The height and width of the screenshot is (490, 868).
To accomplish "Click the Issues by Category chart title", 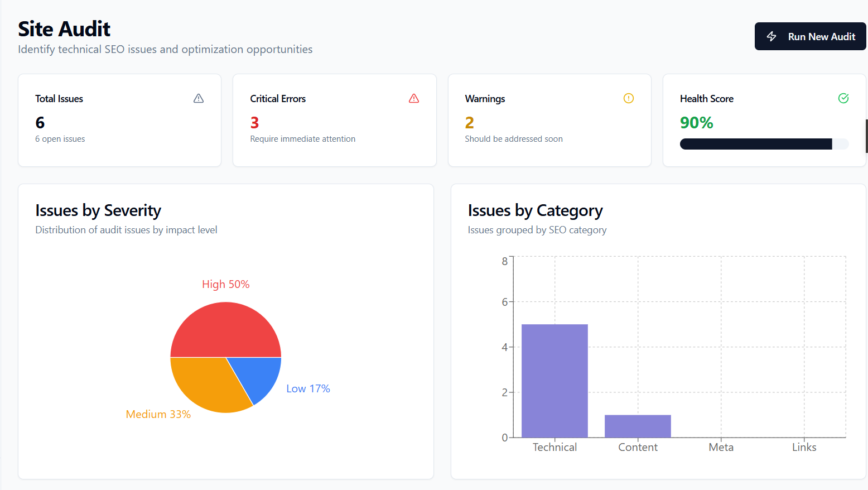I will click(x=536, y=210).
